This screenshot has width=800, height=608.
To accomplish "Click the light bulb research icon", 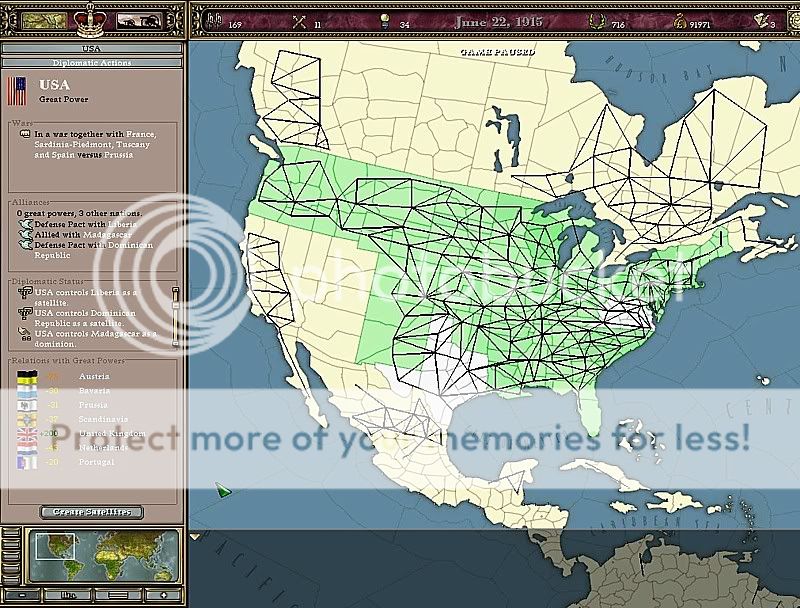I will [x=383, y=21].
